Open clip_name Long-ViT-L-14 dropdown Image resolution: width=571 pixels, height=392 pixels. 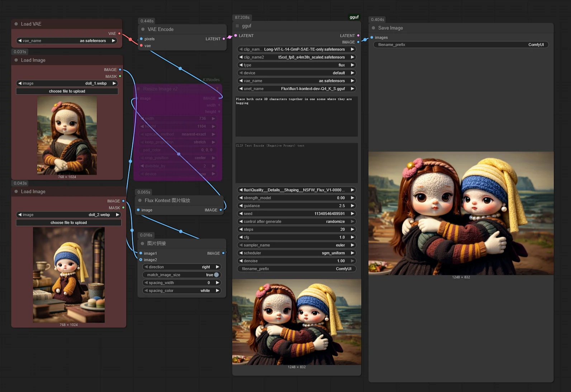(297, 49)
